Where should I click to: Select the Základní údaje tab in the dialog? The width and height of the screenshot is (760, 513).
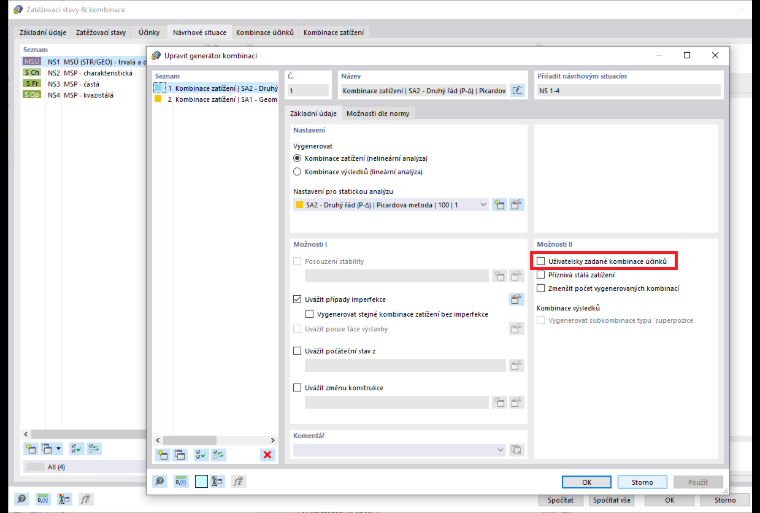coord(313,113)
